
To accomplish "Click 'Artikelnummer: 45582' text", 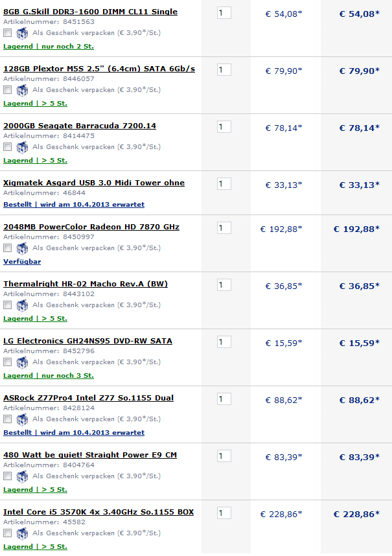I will point(44,522).
